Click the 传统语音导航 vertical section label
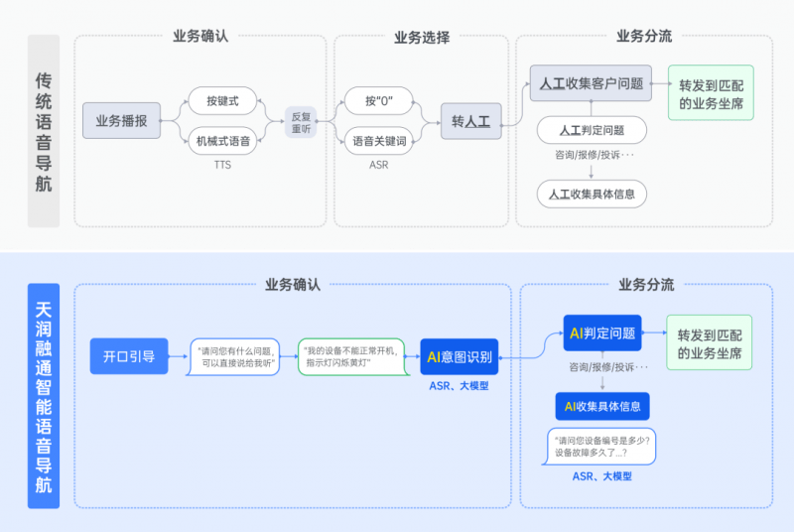This screenshot has width=794, height=532. point(44,131)
